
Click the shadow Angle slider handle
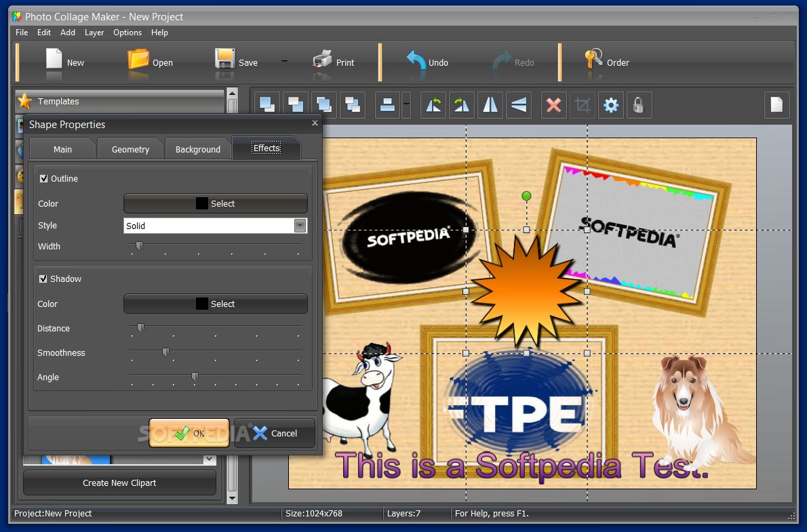point(195,377)
